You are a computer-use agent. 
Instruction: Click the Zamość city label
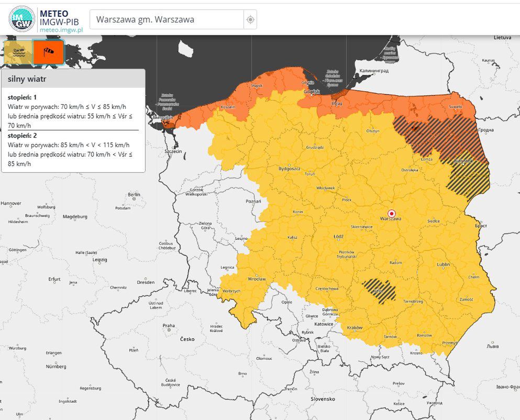(x=466, y=299)
